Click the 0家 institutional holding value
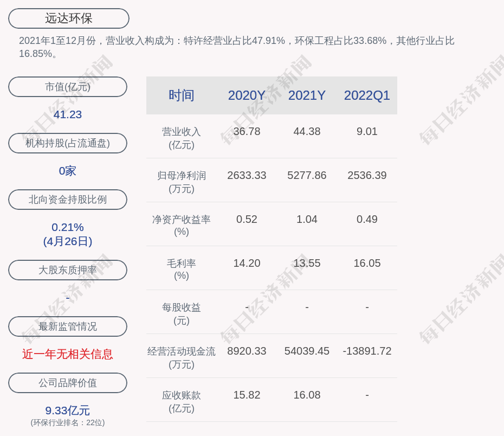 (68, 171)
